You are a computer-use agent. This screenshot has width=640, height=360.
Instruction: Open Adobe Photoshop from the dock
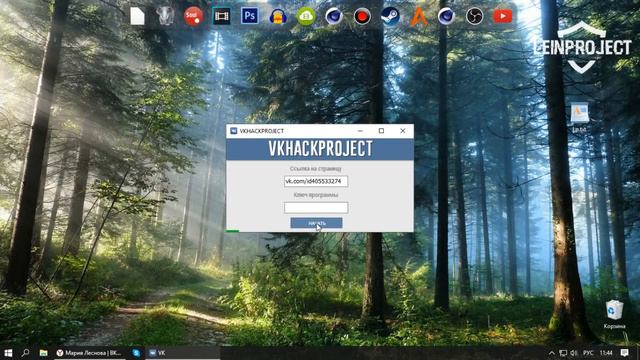tap(249, 16)
